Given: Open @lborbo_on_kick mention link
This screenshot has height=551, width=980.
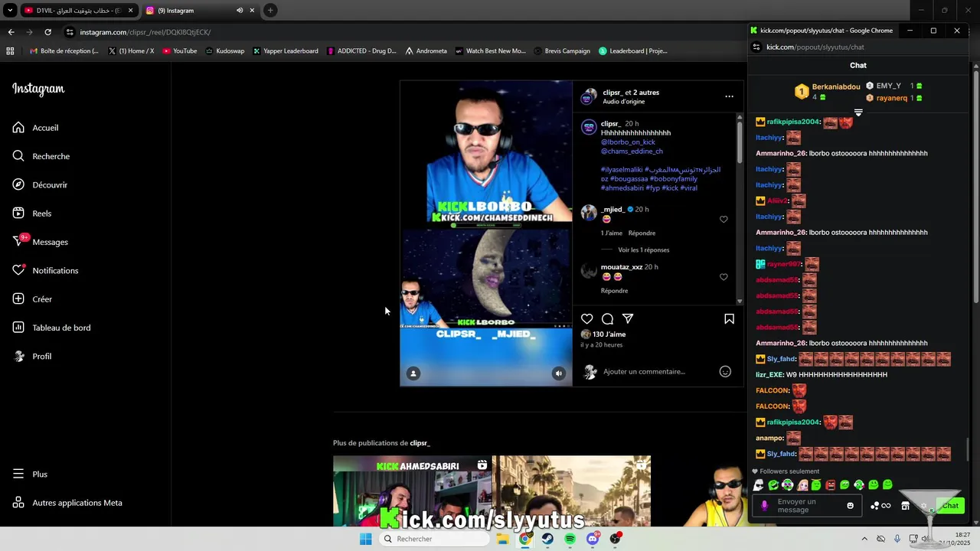Looking at the screenshot, I should click(x=628, y=142).
